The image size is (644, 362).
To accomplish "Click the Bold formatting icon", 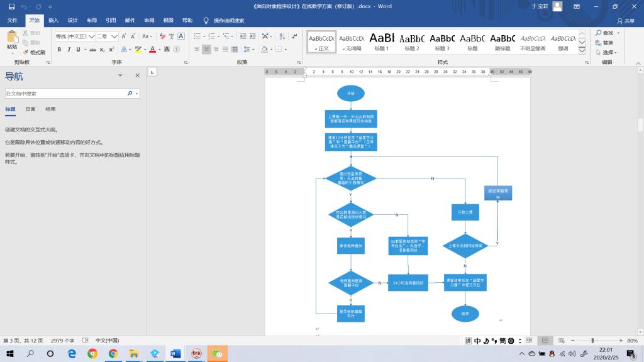I will coord(60,49).
